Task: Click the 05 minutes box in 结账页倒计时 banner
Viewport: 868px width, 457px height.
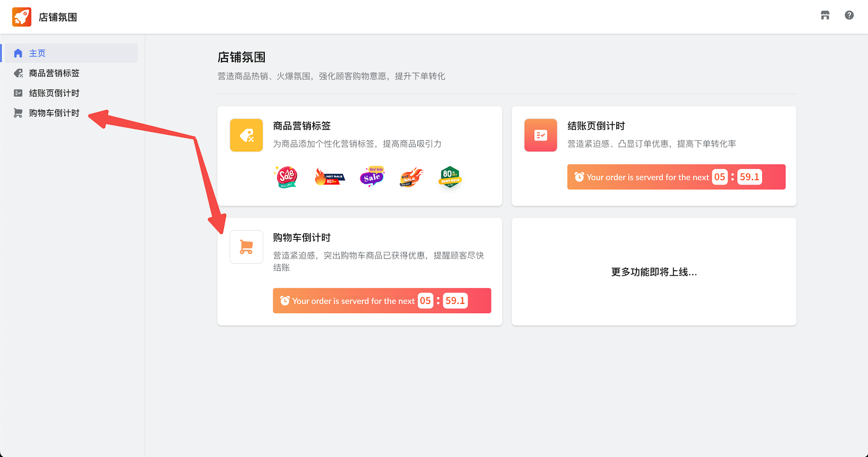Action: point(720,177)
